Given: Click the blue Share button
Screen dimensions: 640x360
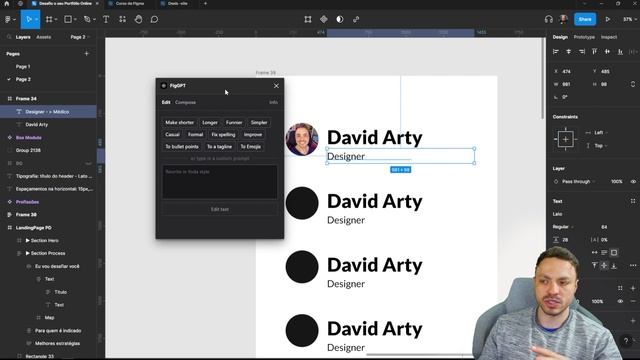Looking at the screenshot, I should tap(585, 19).
